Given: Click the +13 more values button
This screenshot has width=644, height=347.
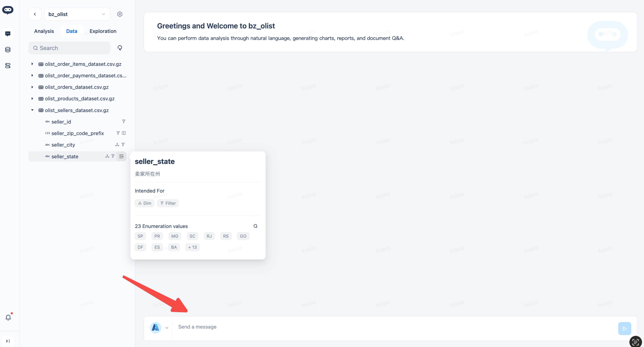Looking at the screenshot, I should [192, 247].
